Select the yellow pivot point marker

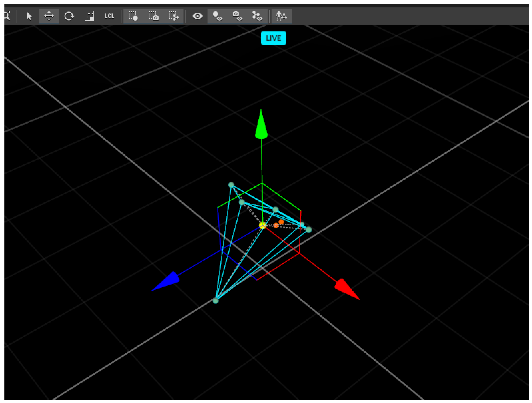point(262,225)
